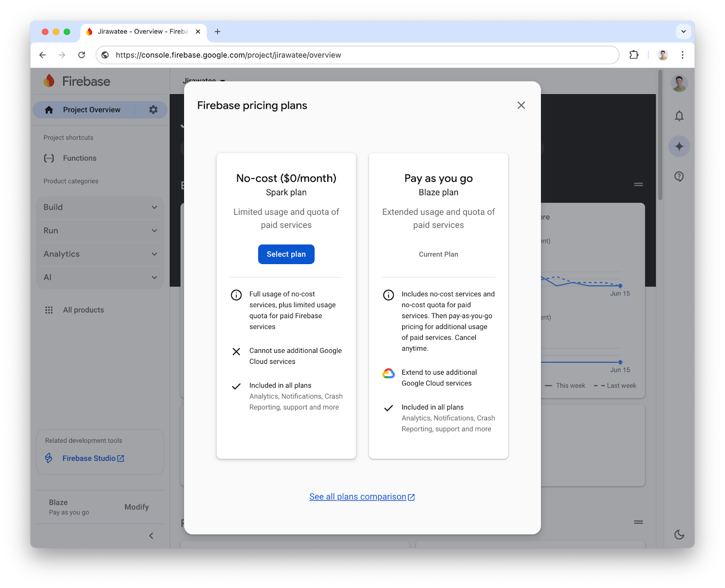
Task: Click the address bar URL field
Action: point(357,55)
